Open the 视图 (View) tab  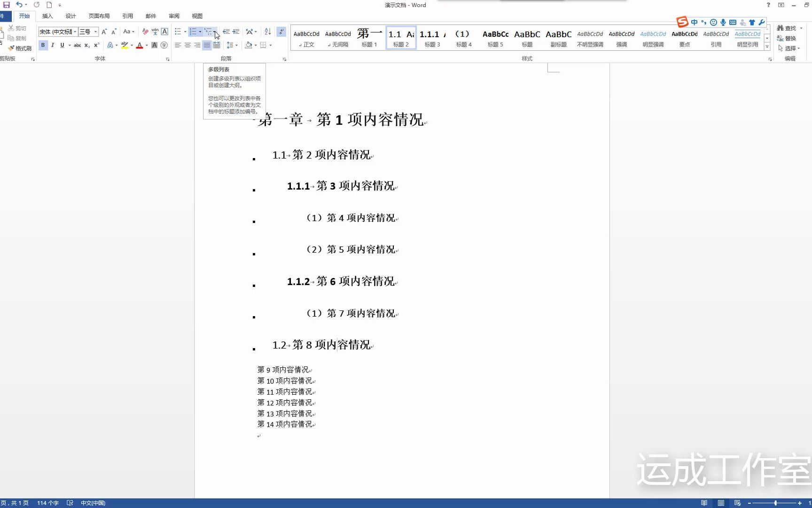click(197, 16)
